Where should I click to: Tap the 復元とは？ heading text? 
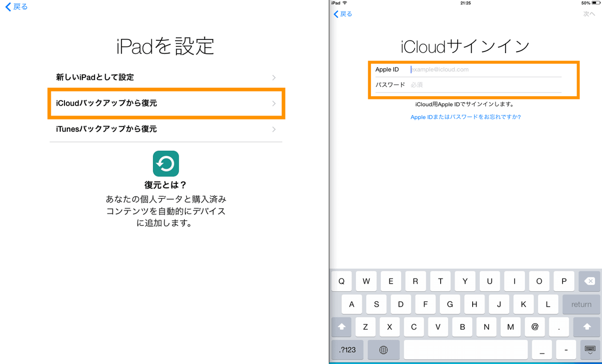coord(166,185)
